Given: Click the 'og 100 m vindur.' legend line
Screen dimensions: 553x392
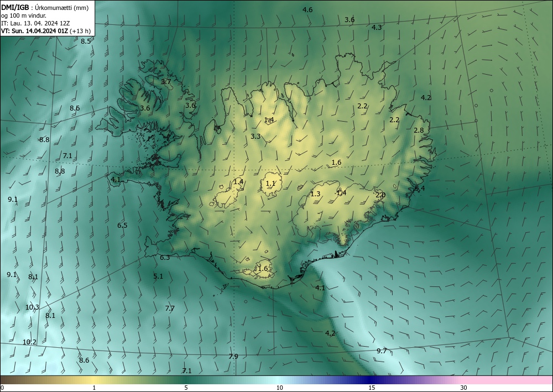Looking at the screenshot, I should tap(24, 16).
